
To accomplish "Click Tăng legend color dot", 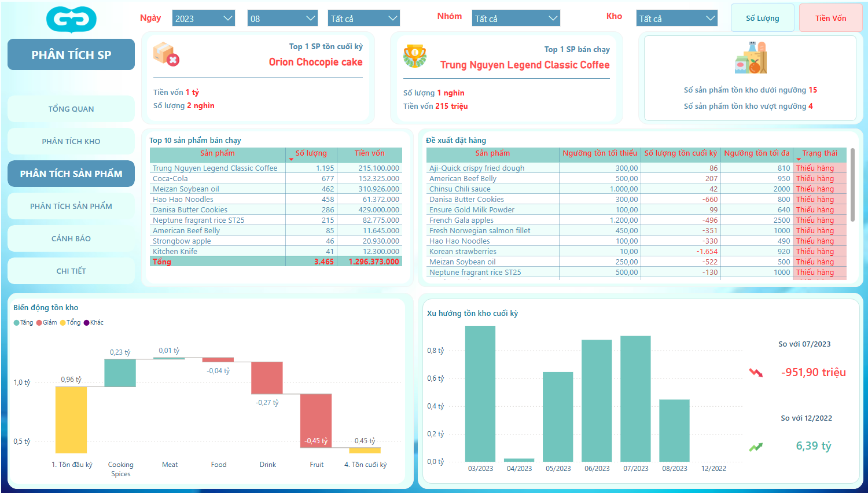I will click(17, 323).
